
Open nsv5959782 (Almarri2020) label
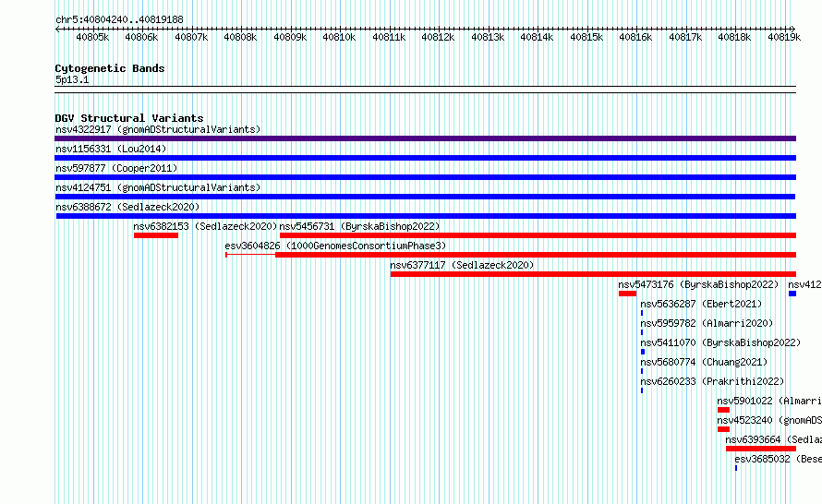(x=707, y=323)
